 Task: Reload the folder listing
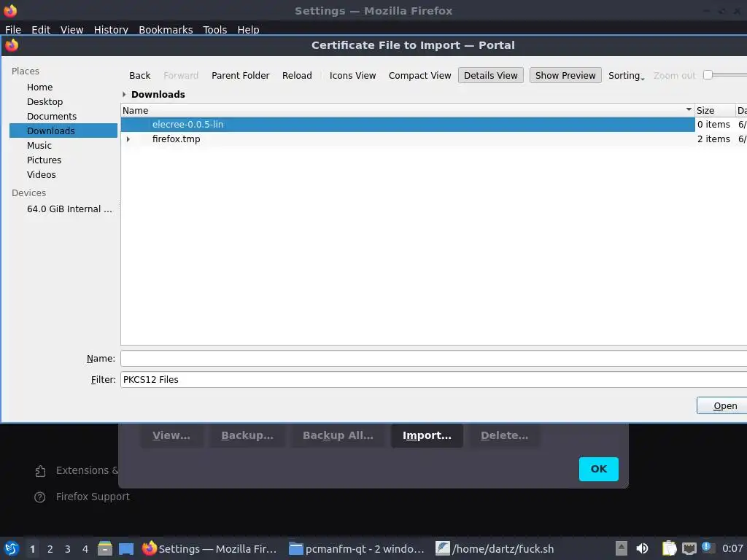click(x=297, y=75)
